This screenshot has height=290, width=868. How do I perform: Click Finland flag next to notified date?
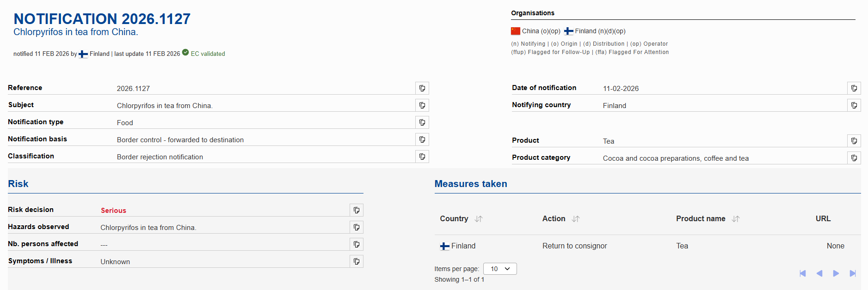click(x=83, y=54)
